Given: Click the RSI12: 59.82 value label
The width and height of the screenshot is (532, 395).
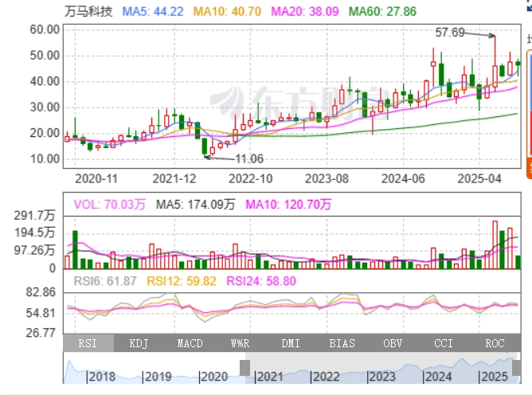Looking at the screenshot, I should coord(182,281).
